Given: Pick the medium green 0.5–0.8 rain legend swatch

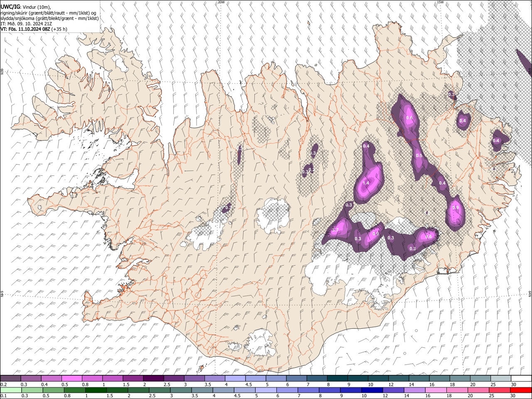Looking at the screenshot, I should (54, 390).
